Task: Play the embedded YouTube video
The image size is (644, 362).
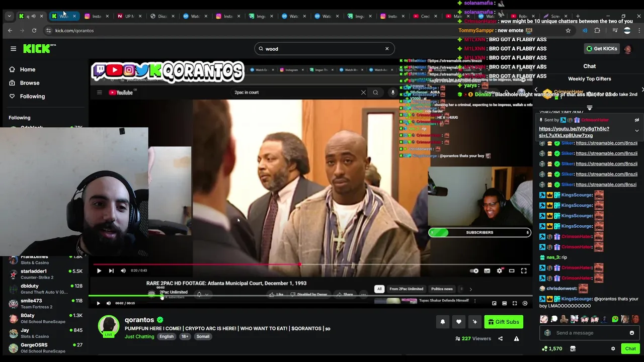Action: point(99,270)
